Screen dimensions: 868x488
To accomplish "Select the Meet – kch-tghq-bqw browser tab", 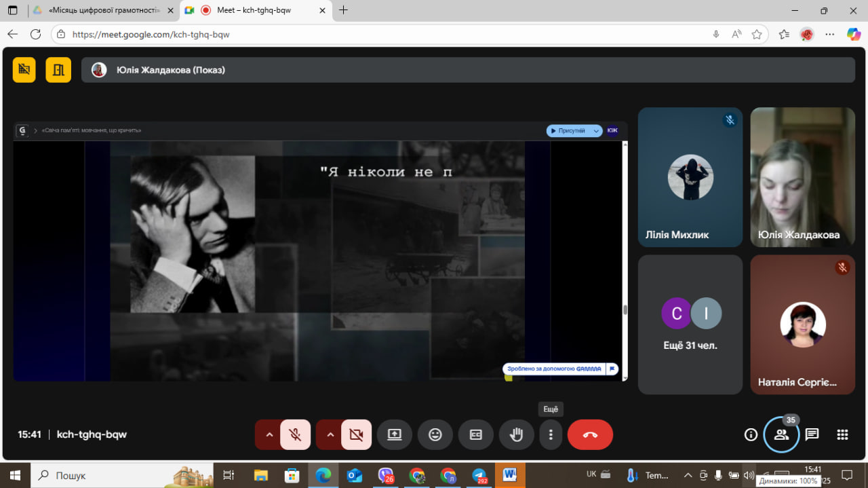I will (254, 10).
